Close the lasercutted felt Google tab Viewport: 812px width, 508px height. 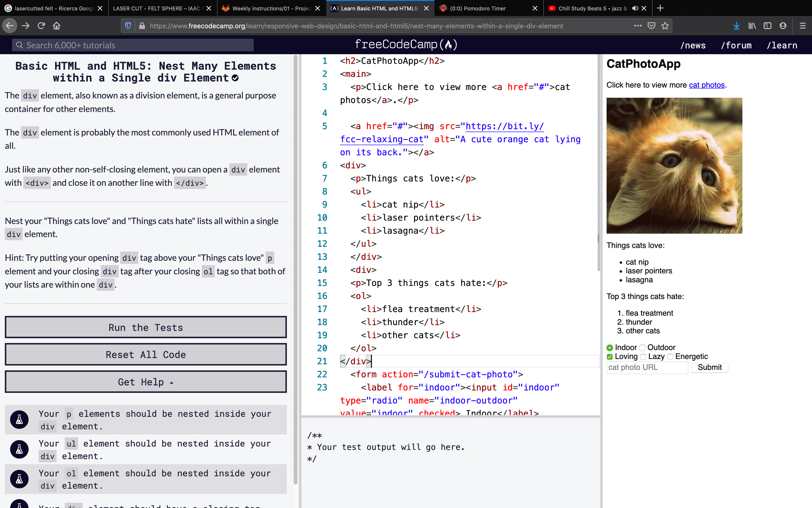pyautogui.click(x=100, y=8)
